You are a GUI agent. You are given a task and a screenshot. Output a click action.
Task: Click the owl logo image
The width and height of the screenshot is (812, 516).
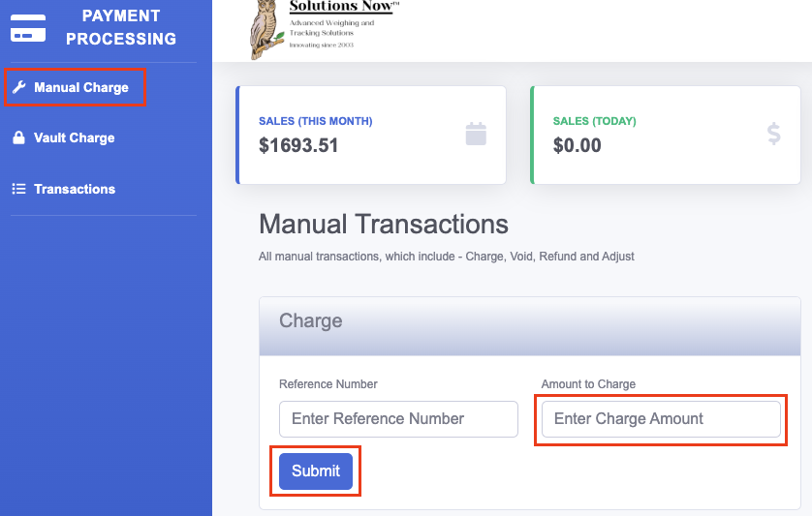[266, 29]
